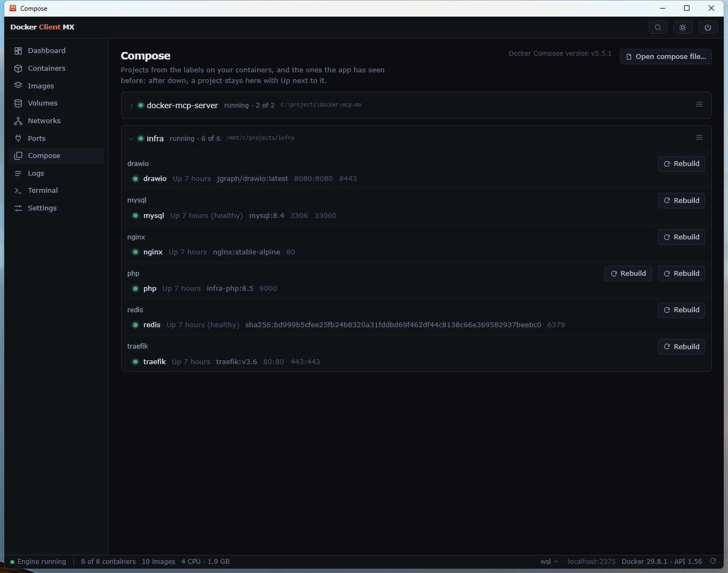Click the power icon in the header
The image size is (728, 573).
point(708,27)
